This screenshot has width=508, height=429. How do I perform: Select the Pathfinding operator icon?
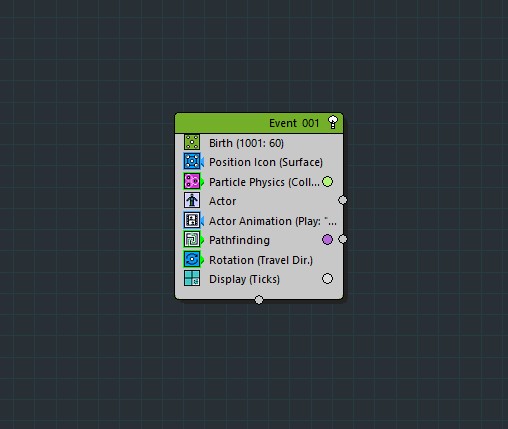point(192,239)
